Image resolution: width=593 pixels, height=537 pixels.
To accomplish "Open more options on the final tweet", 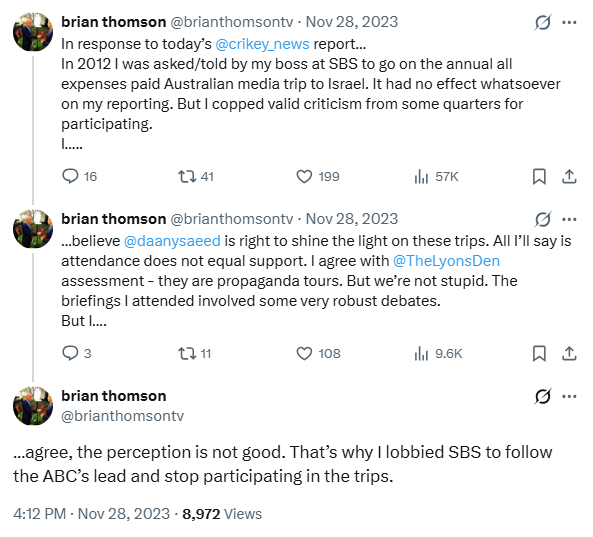I will point(569,396).
